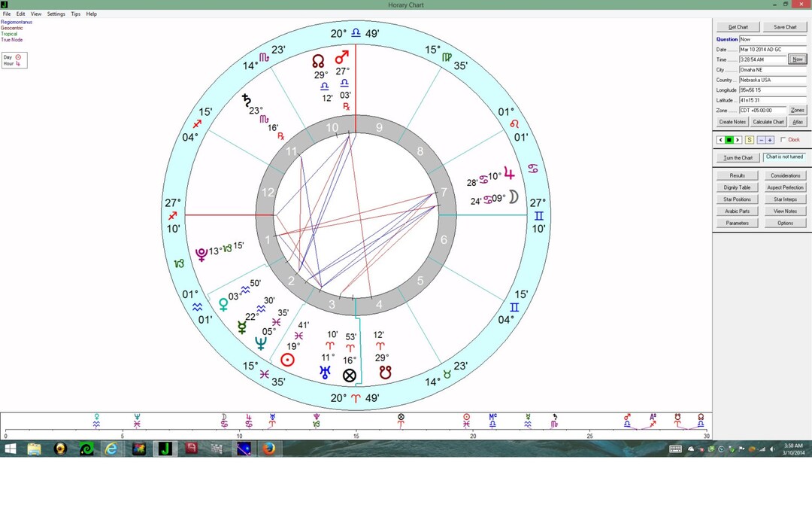The width and height of the screenshot is (812, 508).
Task: Click the plus (+) step increment icon
Action: coord(770,139)
